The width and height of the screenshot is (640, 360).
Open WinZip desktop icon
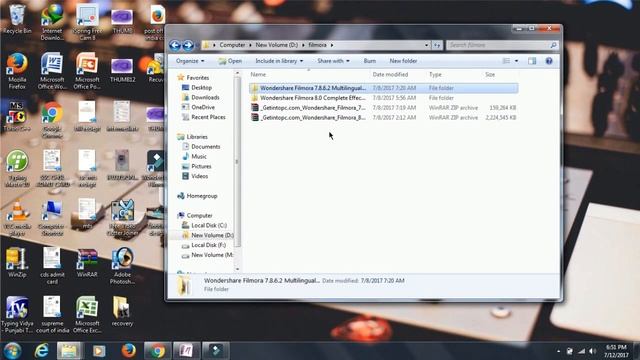(17, 262)
